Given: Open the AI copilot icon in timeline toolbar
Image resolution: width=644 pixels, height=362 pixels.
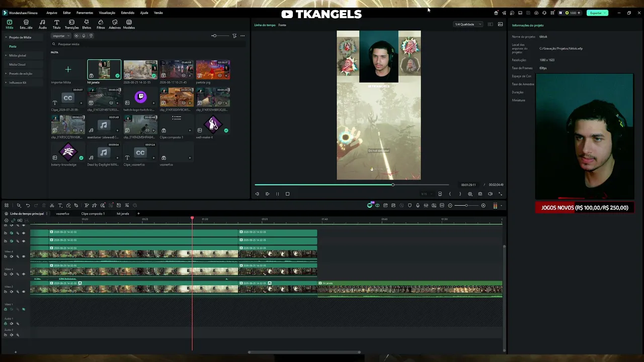Looking at the screenshot, I should [x=370, y=205].
